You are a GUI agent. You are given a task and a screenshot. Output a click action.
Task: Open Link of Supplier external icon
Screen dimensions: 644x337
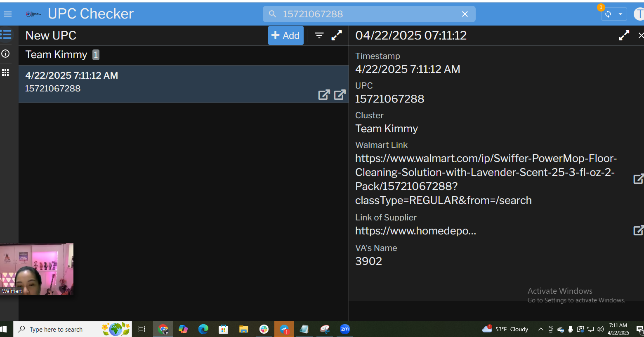638,231
